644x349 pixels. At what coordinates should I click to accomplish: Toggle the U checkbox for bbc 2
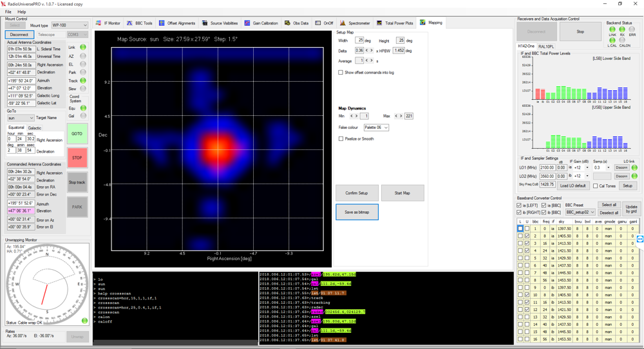click(527, 236)
